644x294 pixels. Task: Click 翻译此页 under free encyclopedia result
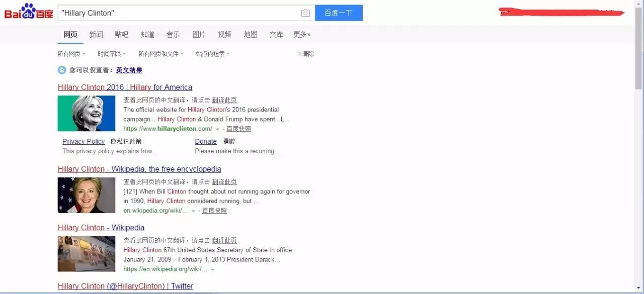(x=224, y=182)
